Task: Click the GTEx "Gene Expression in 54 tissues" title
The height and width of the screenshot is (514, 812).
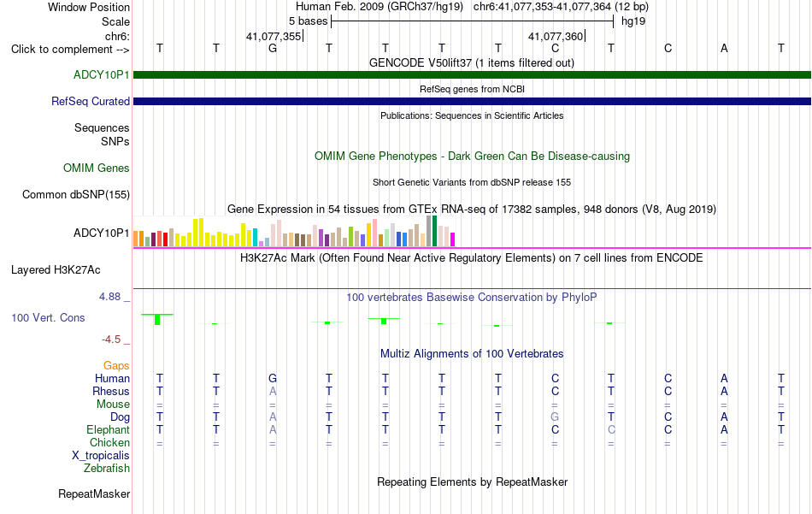Action: coord(472,209)
